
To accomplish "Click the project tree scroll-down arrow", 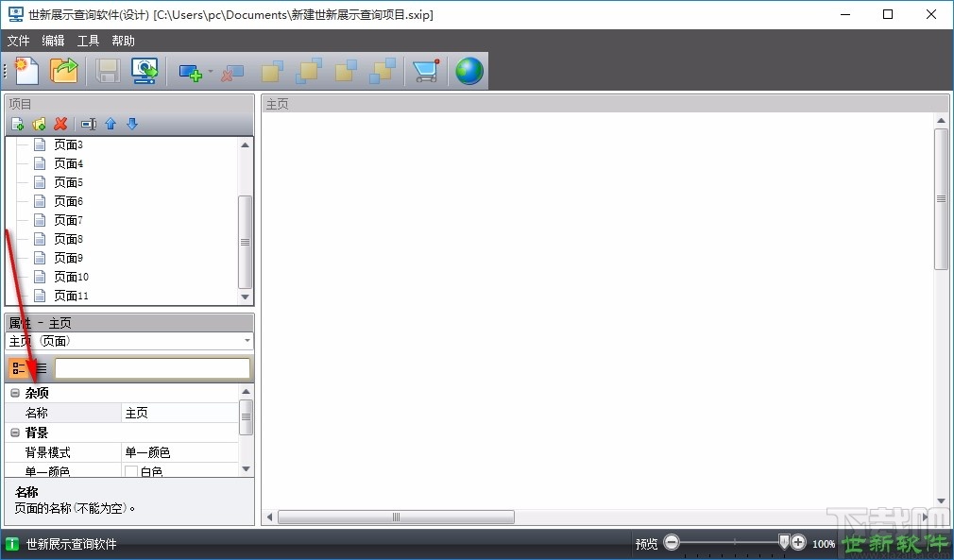I will coord(246,297).
